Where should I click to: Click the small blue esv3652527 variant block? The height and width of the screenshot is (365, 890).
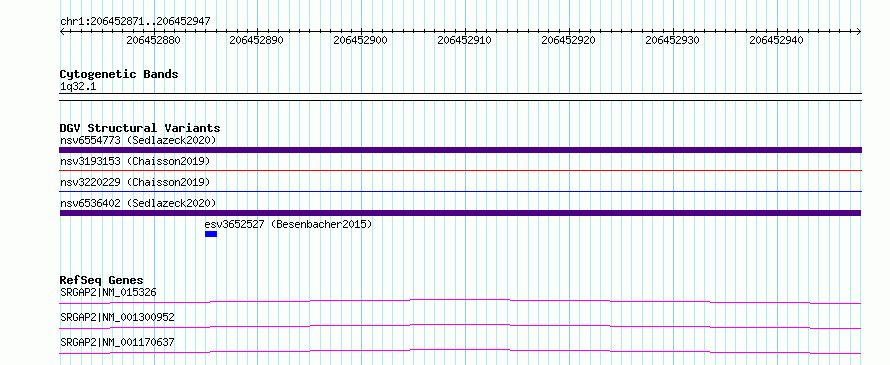tap(211, 234)
